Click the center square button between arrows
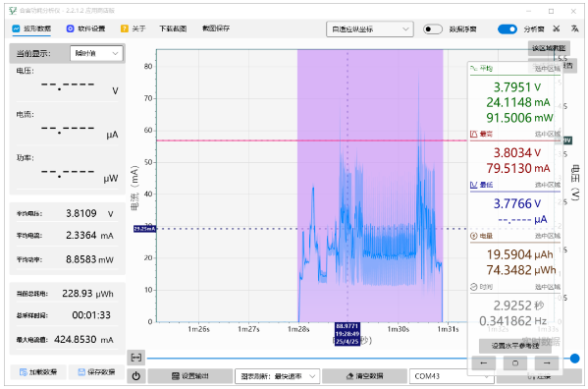This screenshot has width=588, height=389. click(515, 362)
